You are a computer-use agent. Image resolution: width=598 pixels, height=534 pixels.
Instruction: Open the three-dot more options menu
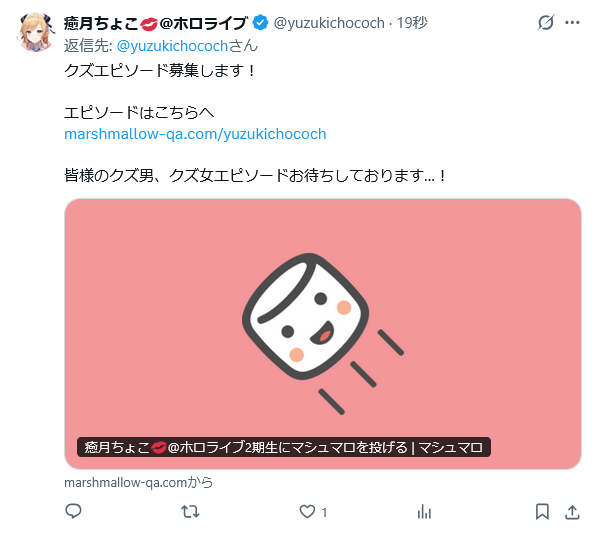[x=572, y=23]
